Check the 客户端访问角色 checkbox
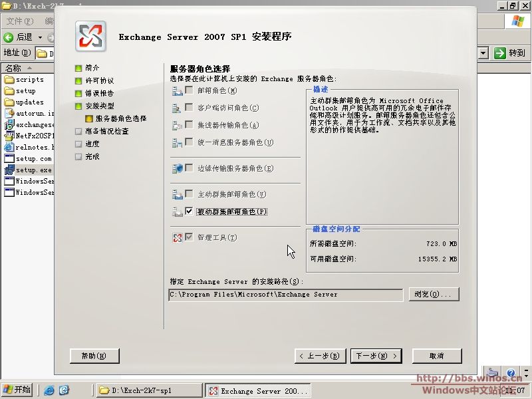This screenshot has height=399, width=532. 190,108
